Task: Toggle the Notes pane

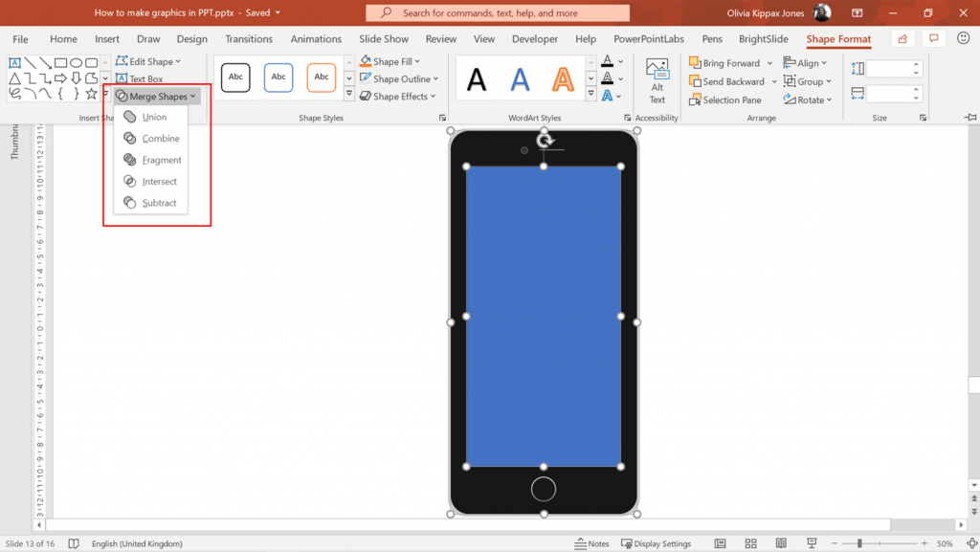Action: (591, 542)
